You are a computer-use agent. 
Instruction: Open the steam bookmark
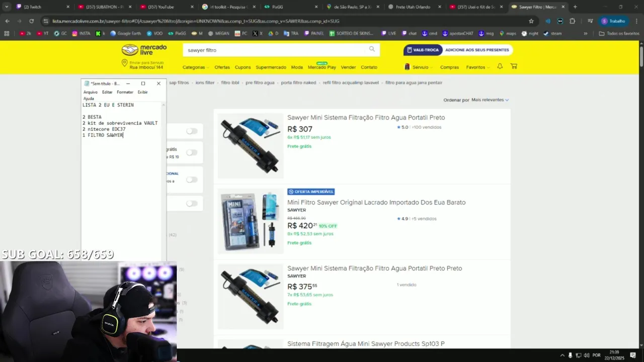coord(553,33)
